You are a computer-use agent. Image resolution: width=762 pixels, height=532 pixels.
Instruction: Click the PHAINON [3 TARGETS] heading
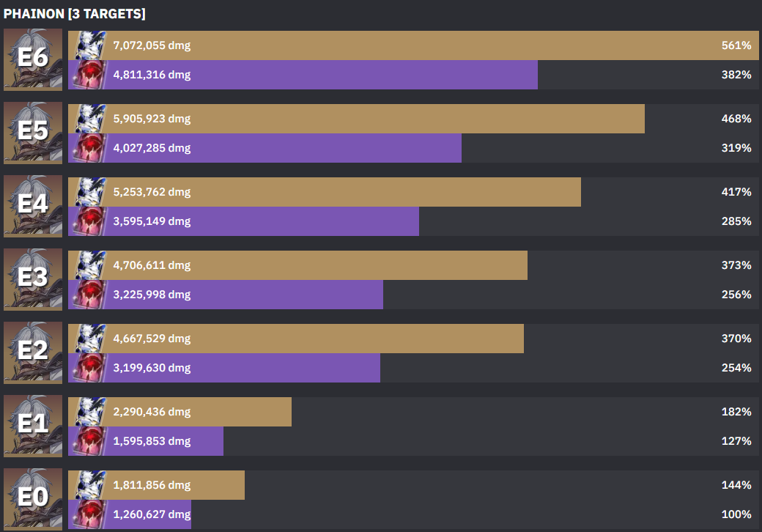(74, 14)
